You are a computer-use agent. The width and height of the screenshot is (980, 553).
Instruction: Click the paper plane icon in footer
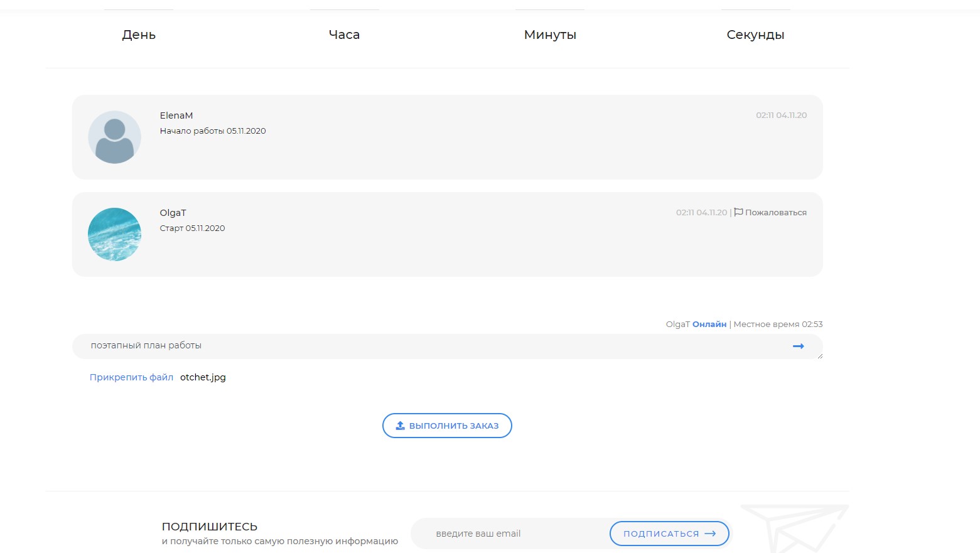794,529
